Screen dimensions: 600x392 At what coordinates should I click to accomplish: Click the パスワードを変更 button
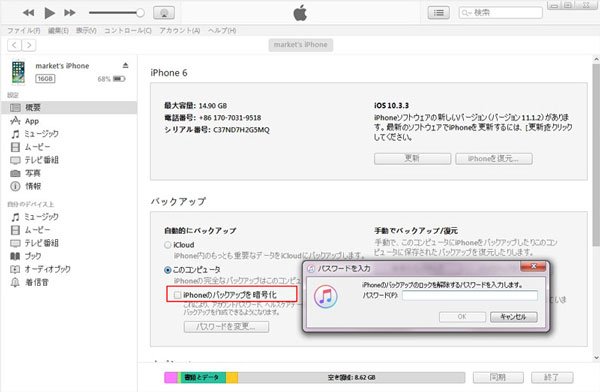click(226, 327)
